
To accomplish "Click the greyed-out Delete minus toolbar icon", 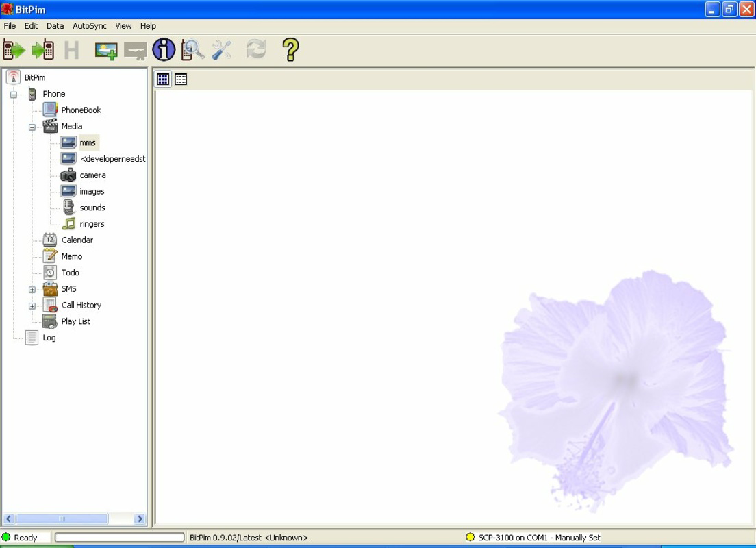I will coord(136,51).
